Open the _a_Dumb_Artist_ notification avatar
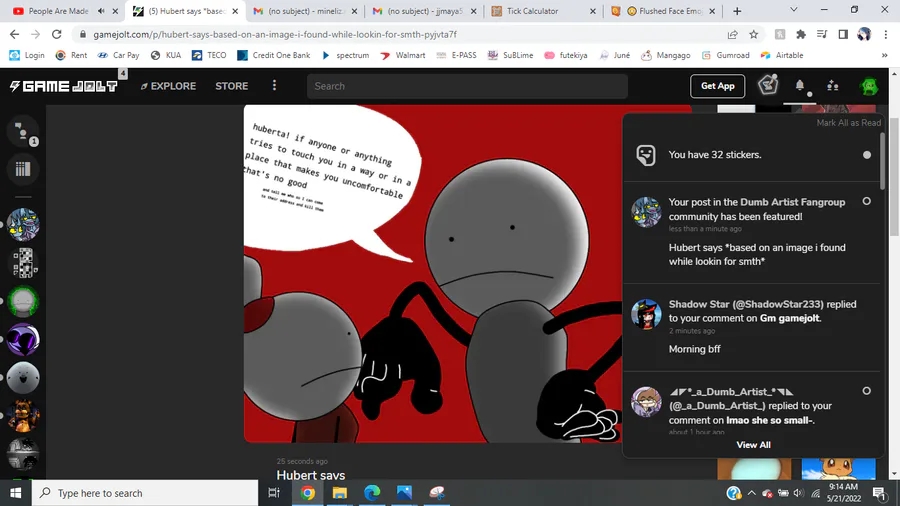Screen dimensions: 900x506 646,402
